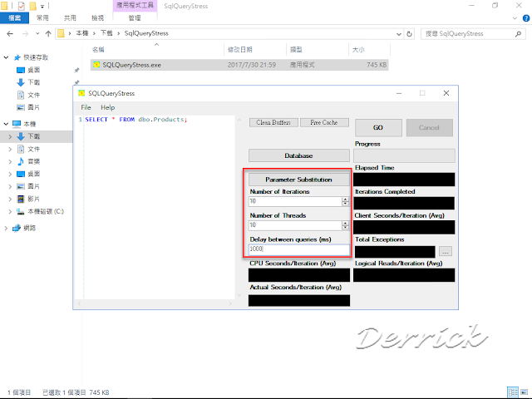Go up one folder level in Explorer
The width and height of the screenshot is (532, 399).
point(48,33)
